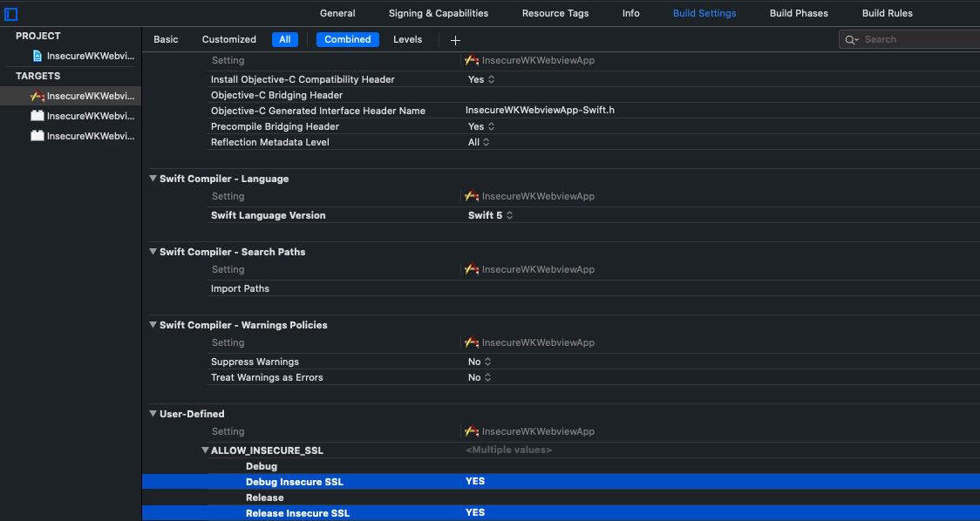This screenshot has width=980, height=521.
Task: Click the app icon in top Setting header
Action: click(x=472, y=61)
